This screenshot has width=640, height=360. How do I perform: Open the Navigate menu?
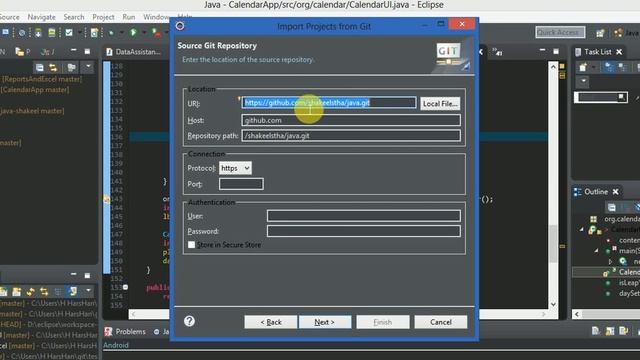coord(42,17)
